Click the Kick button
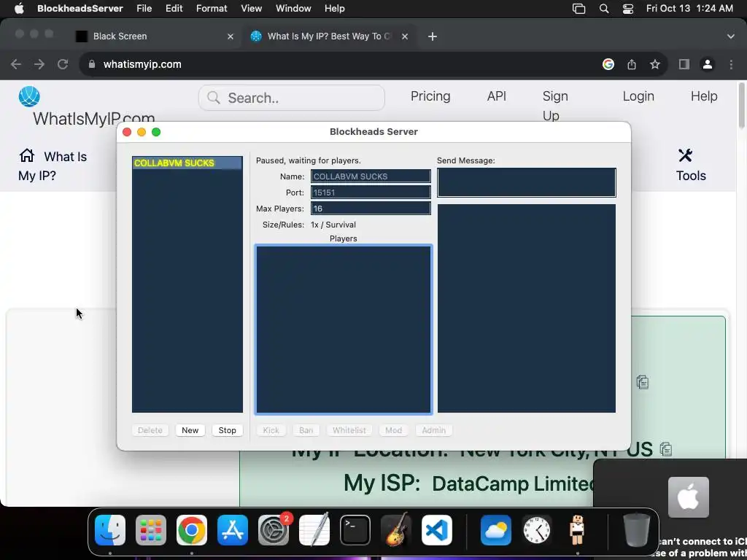The image size is (747, 560). [271, 430]
